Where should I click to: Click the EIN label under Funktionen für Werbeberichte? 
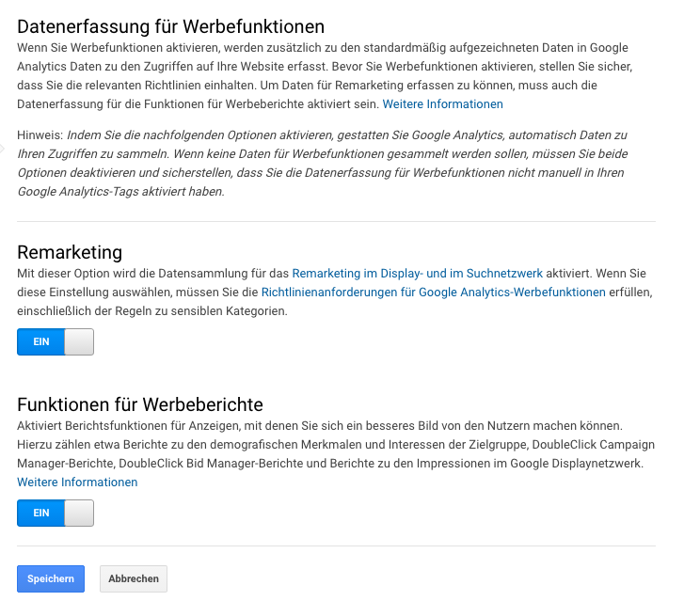coord(41,514)
